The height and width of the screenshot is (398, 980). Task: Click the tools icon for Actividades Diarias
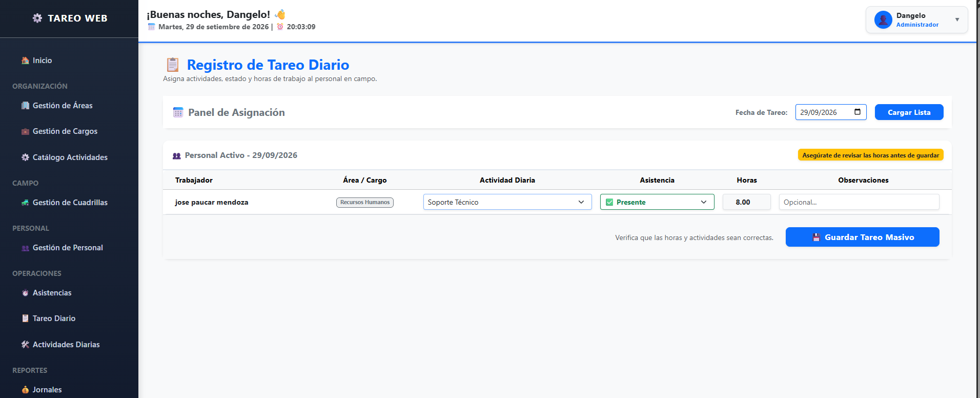[x=25, y=345]
